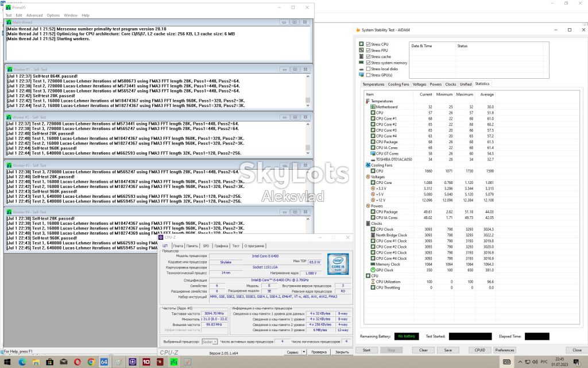588x368 pixels.
Task: Enable Stress GPU(s) checkbox
Action: pyautogui.click(x=368, y=75)
